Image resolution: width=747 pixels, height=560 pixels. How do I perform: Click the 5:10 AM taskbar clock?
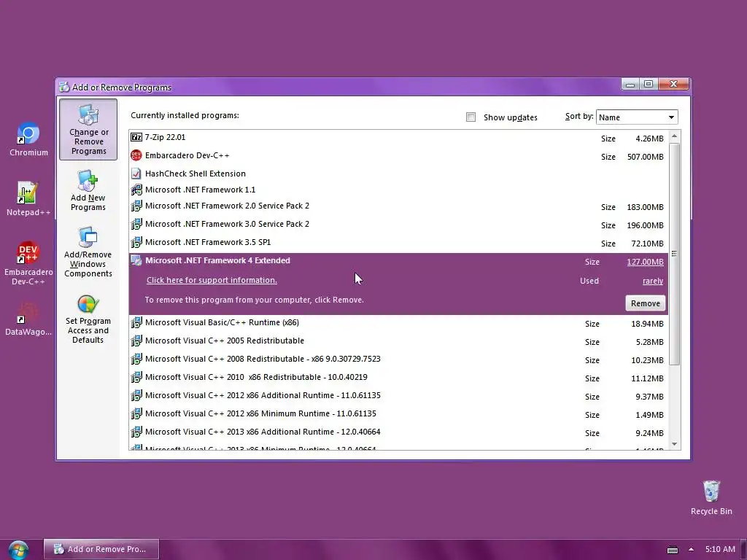720,549
